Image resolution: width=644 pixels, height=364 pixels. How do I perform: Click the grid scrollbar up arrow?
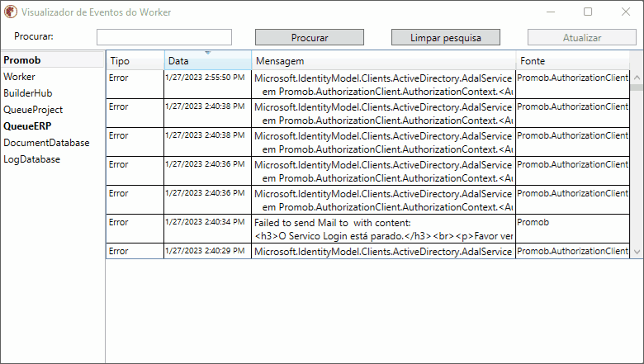pos(637,77)
